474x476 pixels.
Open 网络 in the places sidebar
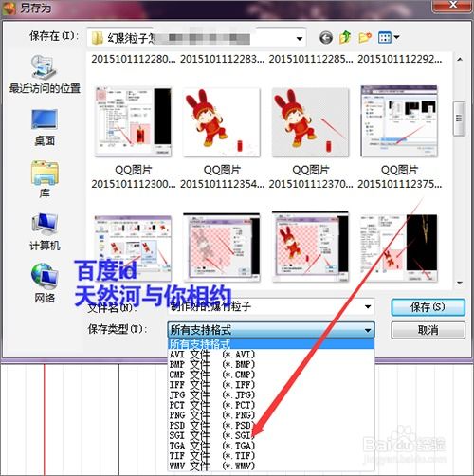click(45, 284)
